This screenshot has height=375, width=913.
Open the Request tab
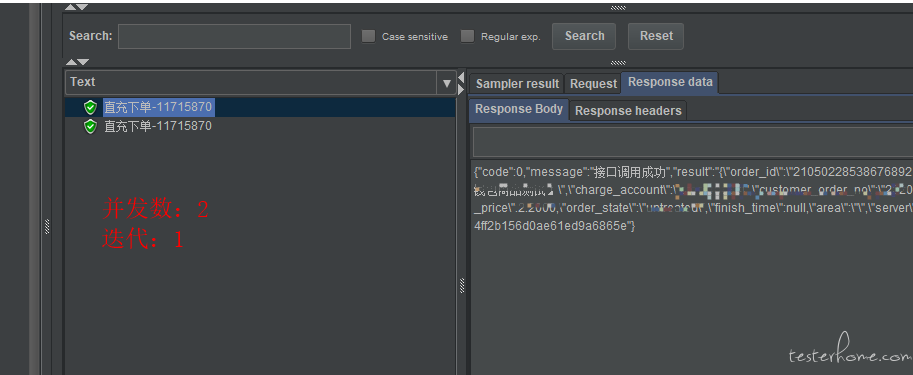click(x=593, y=84)
